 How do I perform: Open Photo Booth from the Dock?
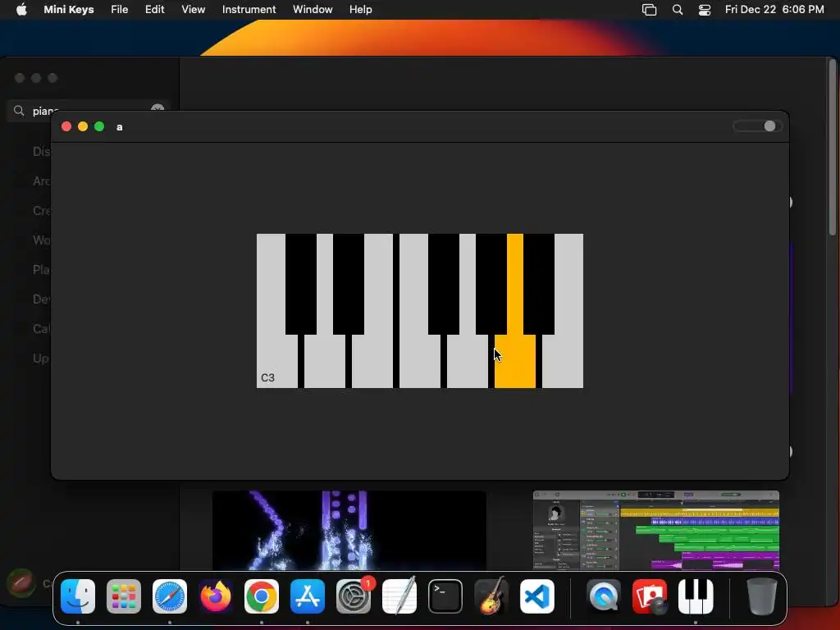tap(650, 596)
